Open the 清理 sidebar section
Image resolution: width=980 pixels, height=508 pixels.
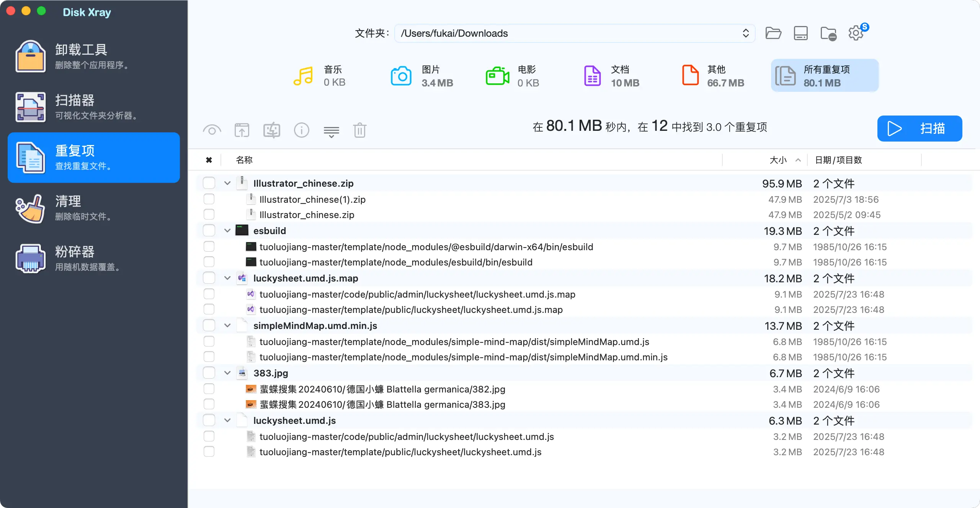click(x=94, y=208)
